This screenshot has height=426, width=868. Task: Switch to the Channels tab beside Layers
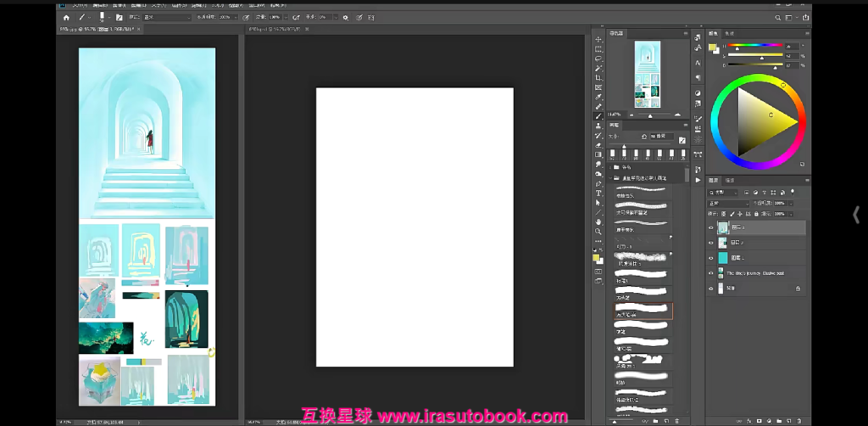730,180
